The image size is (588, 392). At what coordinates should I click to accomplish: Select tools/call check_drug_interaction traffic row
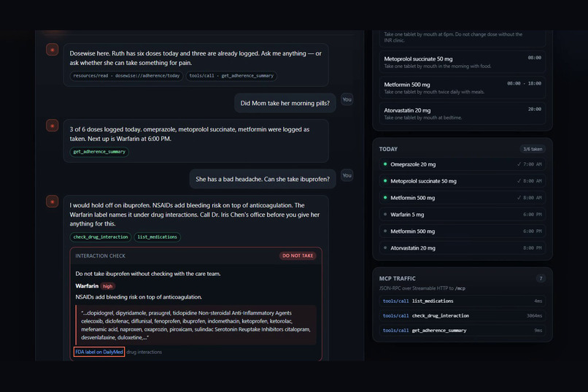pyautogui.click(x=463, y=315)
